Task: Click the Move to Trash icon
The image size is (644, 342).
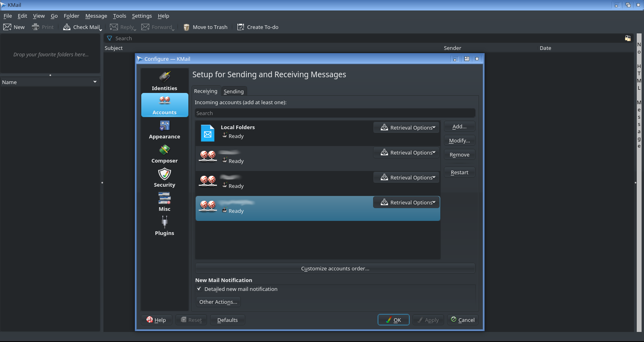Action: (x=186, y=27)
